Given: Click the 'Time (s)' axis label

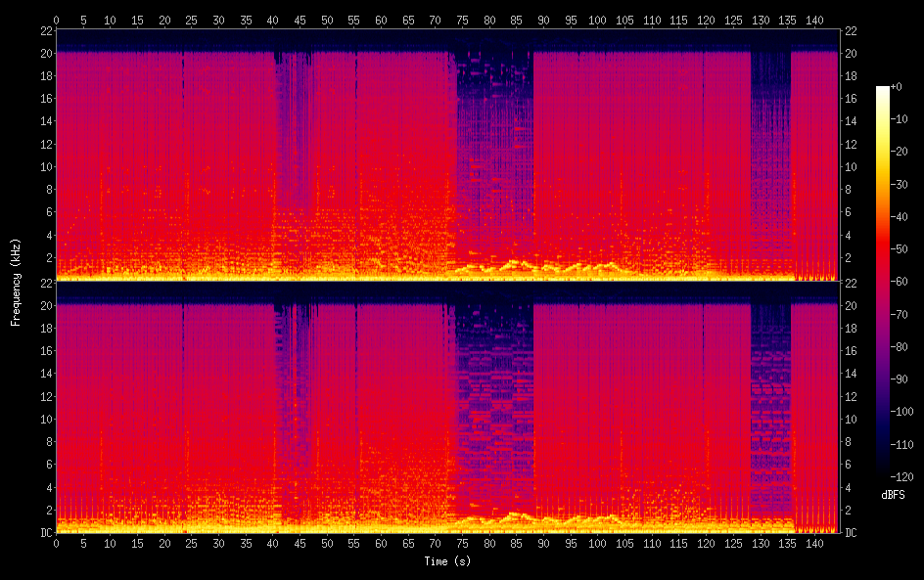Looking at the screenshot, I should [x=446, y=561].
